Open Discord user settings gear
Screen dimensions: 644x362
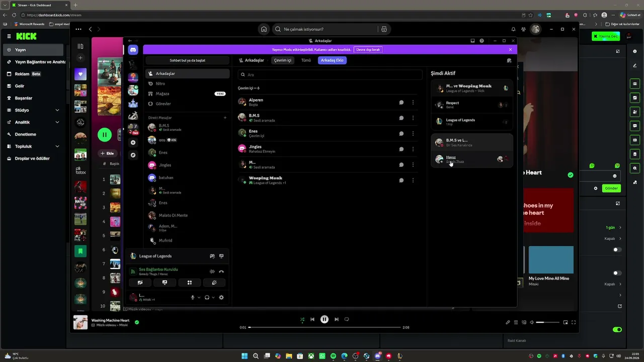coord(221,297)
